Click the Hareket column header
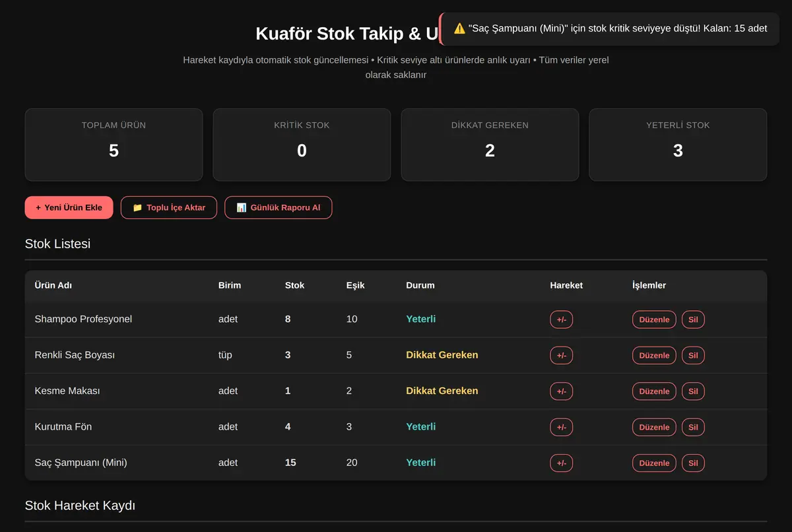This screenshot has height=532, width=792. pos(566,285)
